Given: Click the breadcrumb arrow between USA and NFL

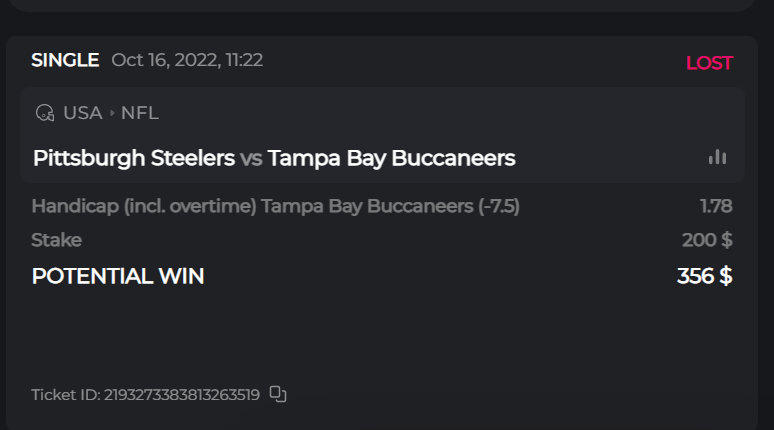Looking at the screenshot, I should tap(112, 113).
